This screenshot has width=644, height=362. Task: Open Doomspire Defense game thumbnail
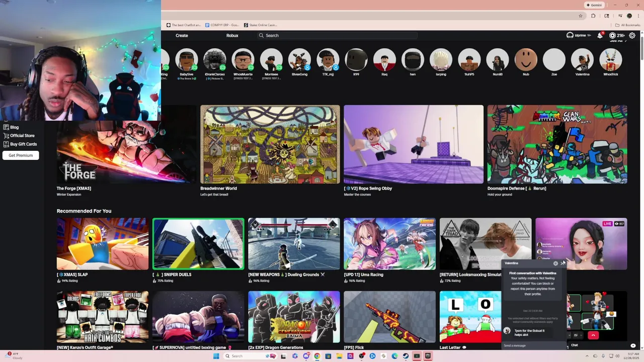[x=557, y=144]
